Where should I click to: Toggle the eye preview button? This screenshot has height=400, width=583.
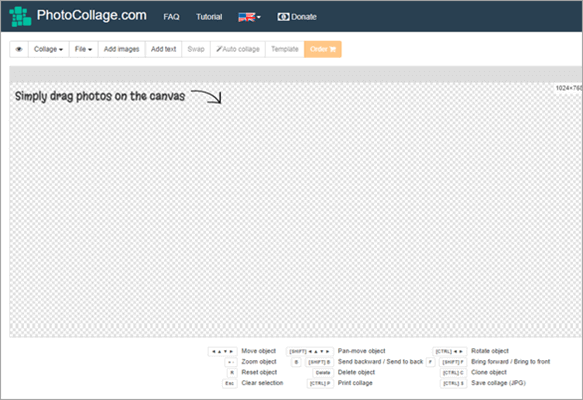point(19,49)
